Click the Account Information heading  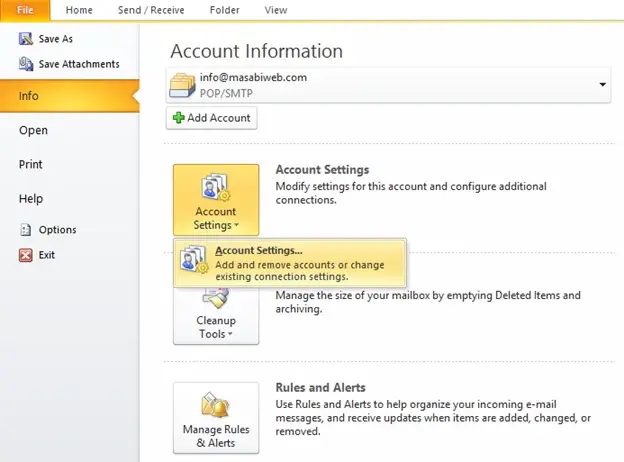[257, 51]
